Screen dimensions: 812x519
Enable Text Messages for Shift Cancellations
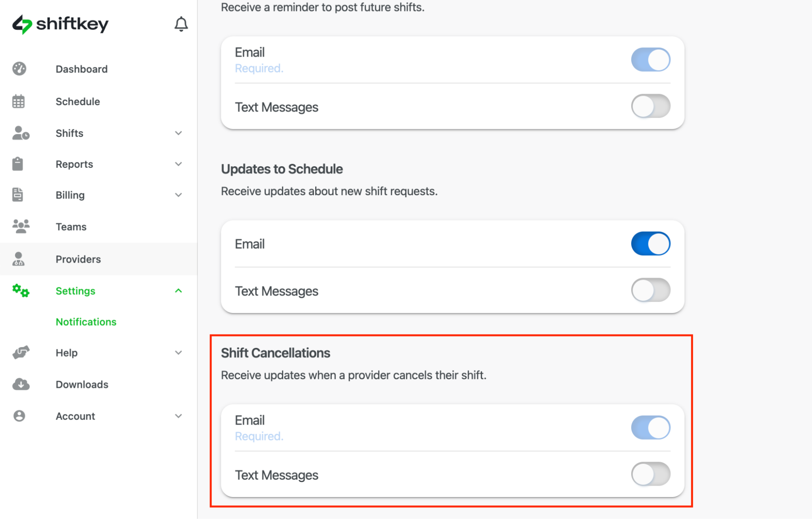click(x=650, y=474)
